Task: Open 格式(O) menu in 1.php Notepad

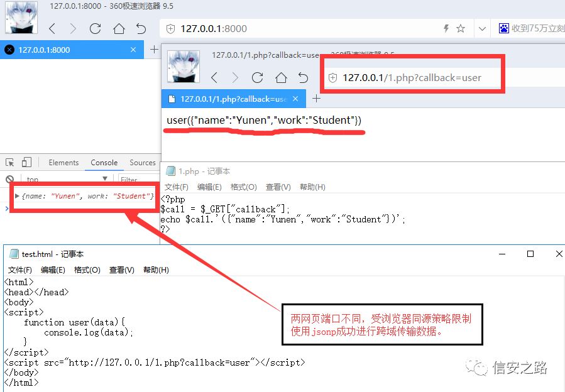Action: (x=244, y=187)
